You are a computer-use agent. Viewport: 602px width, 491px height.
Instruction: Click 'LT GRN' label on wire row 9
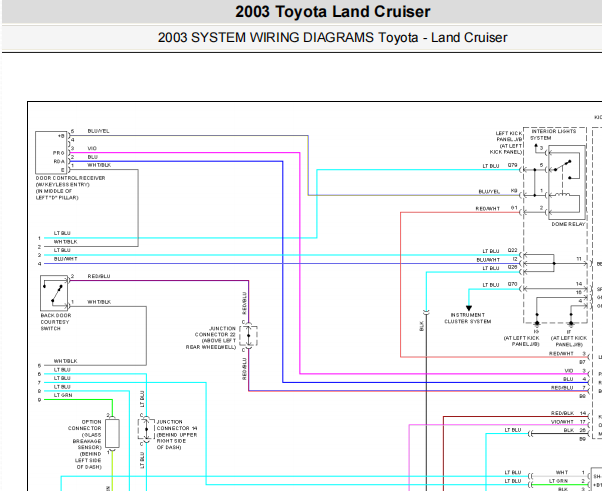point(63,395)
